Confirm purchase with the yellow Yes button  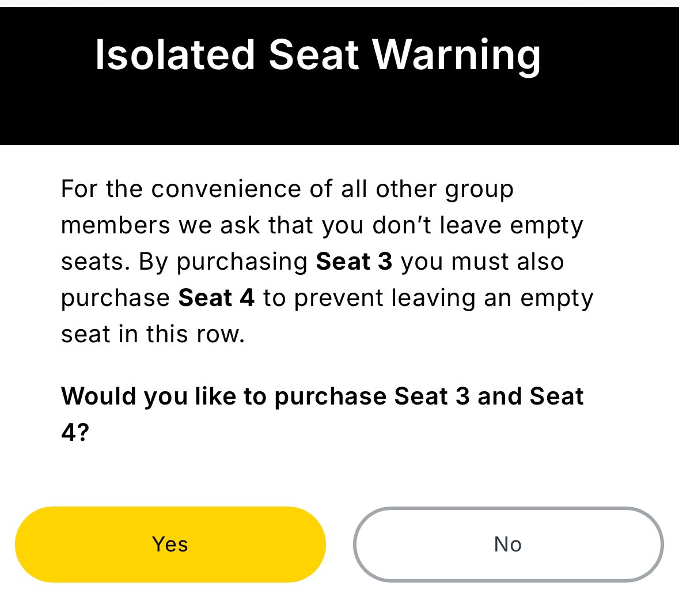(x=170, y=544)
